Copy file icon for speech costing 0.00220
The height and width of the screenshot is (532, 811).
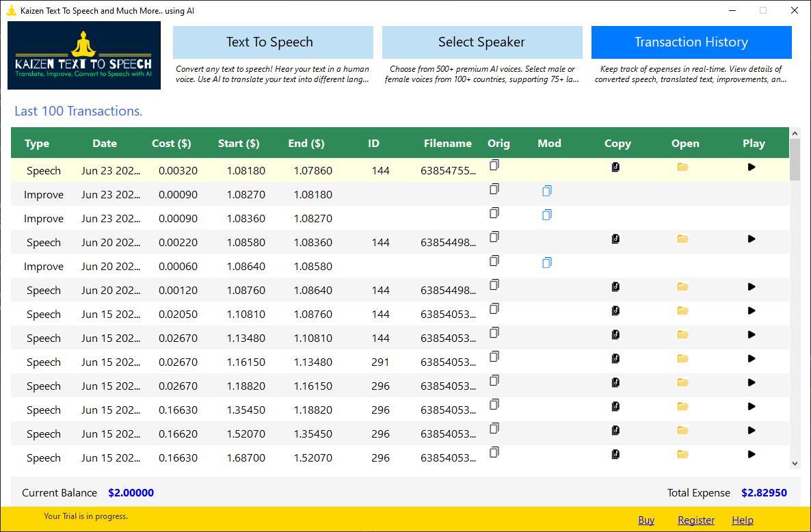615,239
